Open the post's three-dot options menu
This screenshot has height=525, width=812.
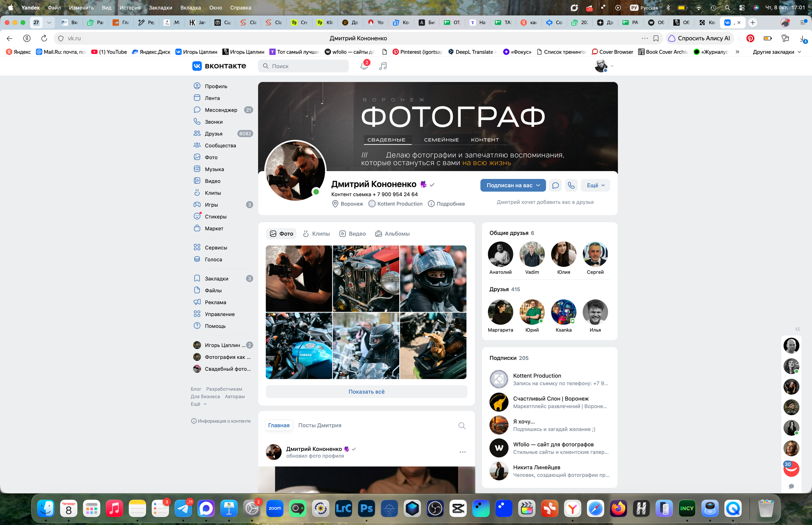[x=462, y=452]
